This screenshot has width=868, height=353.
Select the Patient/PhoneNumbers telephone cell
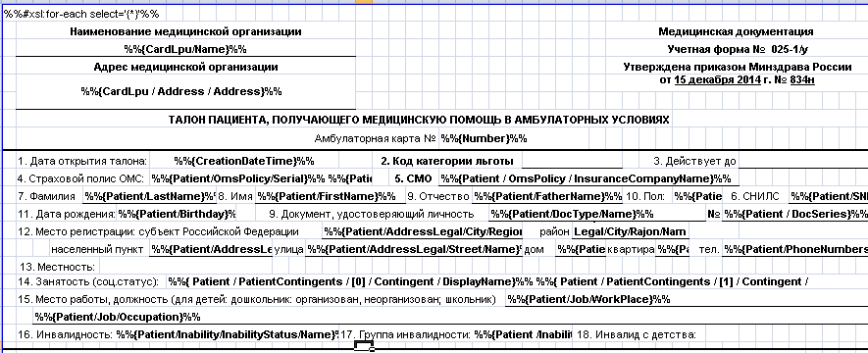coord(795,249)
